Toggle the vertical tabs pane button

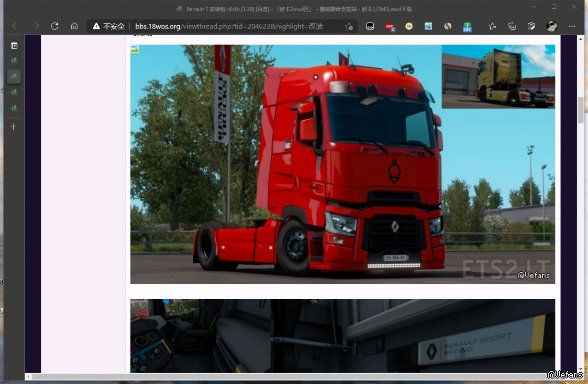point(14,46)
